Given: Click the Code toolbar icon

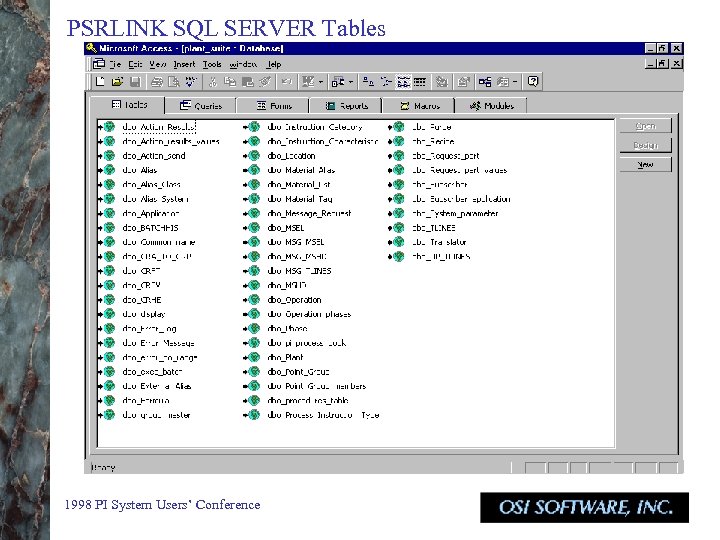Looking at the screenshot, I should 442,82.
